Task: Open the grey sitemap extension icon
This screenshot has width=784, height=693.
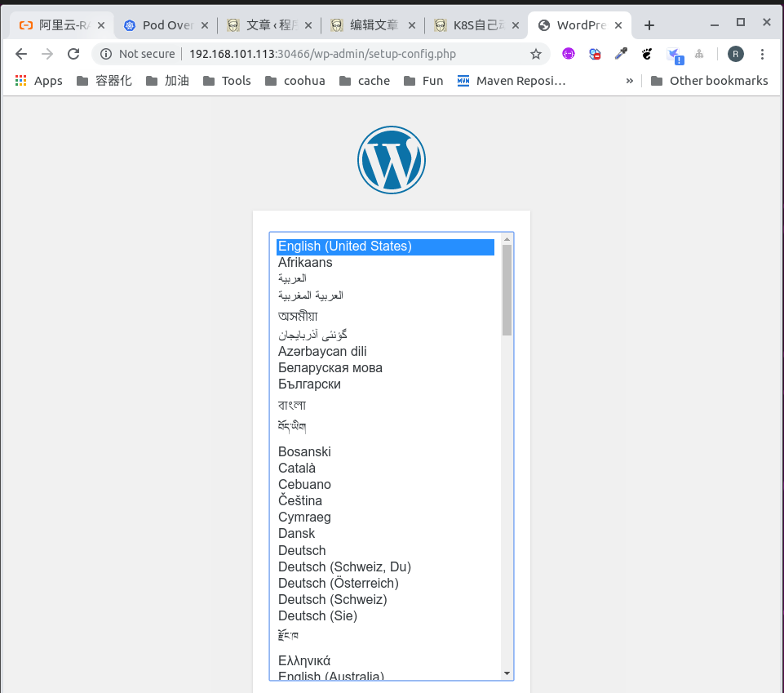Action: tap(699, 54)
